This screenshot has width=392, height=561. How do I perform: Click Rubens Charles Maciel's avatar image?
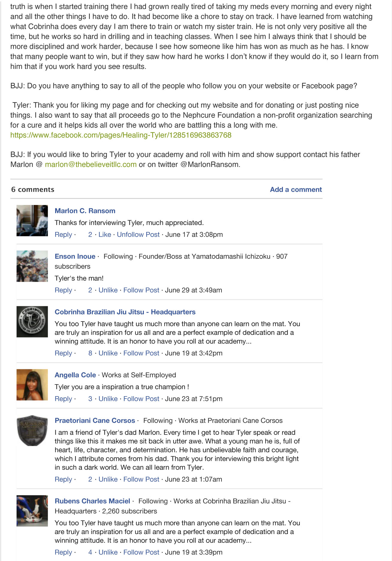tap(32, 511)
